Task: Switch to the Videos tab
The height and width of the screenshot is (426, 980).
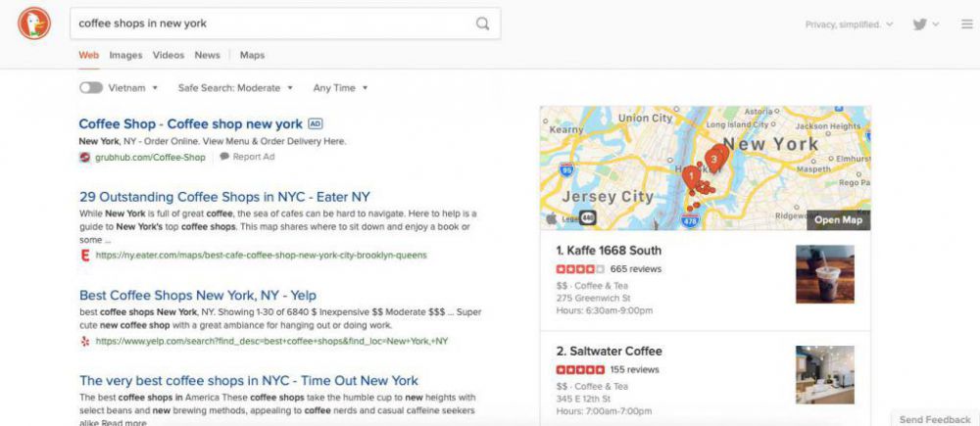Action: tap(169, 55)
